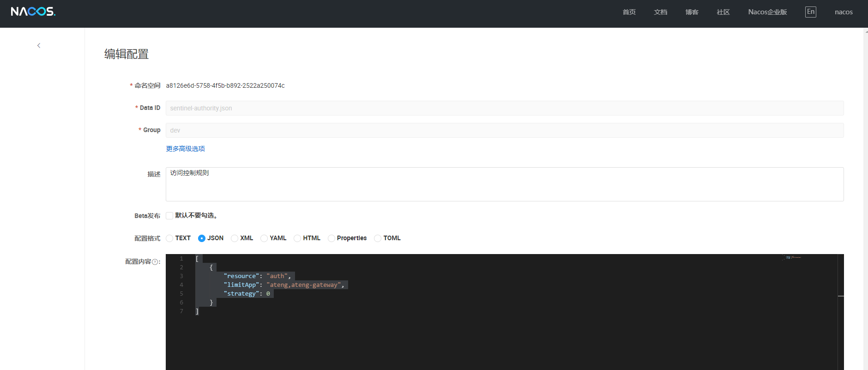Visit the Nacos企业版 link
Screen dimensions: 868x370
767,12
